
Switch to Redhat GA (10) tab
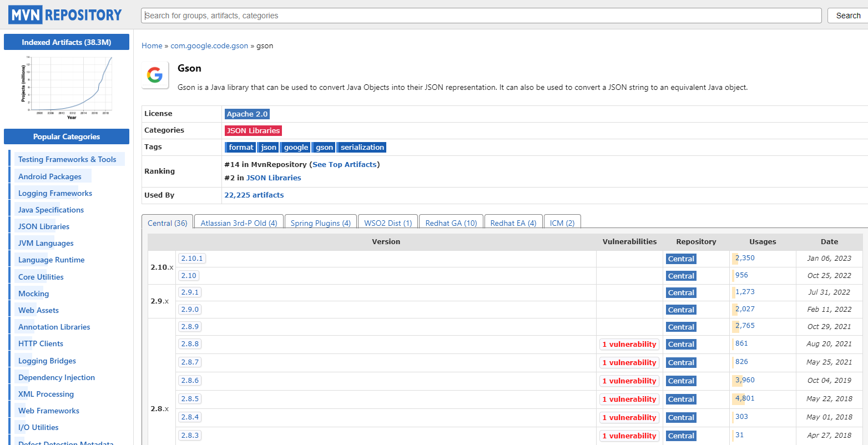click(451, 222)
